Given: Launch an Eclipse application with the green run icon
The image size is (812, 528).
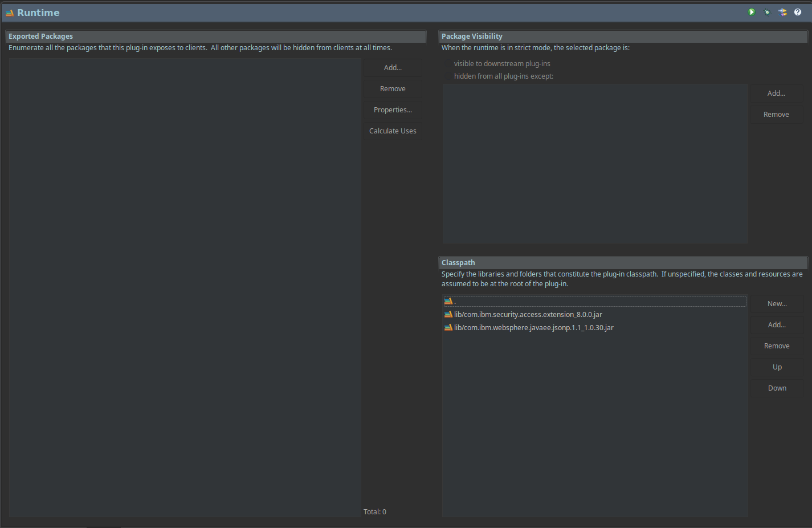Looking at the screenshot, I should point(752,12).
